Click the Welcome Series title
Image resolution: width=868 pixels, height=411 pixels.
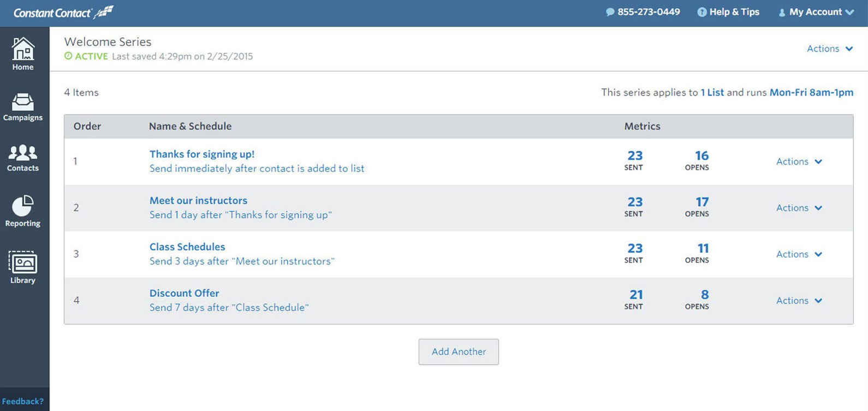coord(108,42)
